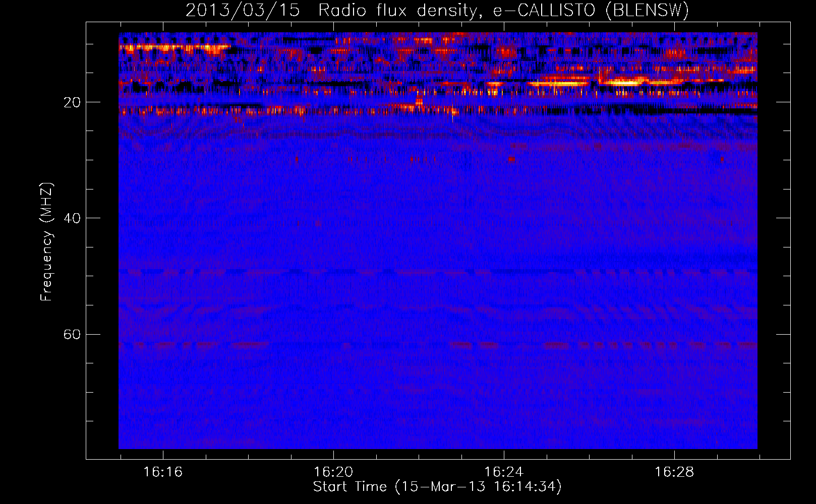Click the 20 frequency tick label
This screenshot has width=816, height=504.
point(72,102)
